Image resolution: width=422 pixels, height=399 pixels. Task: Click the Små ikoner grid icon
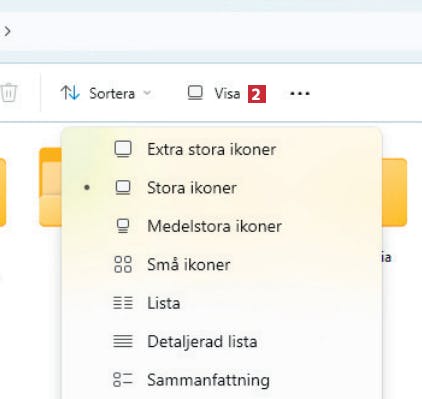pos(123,264)
